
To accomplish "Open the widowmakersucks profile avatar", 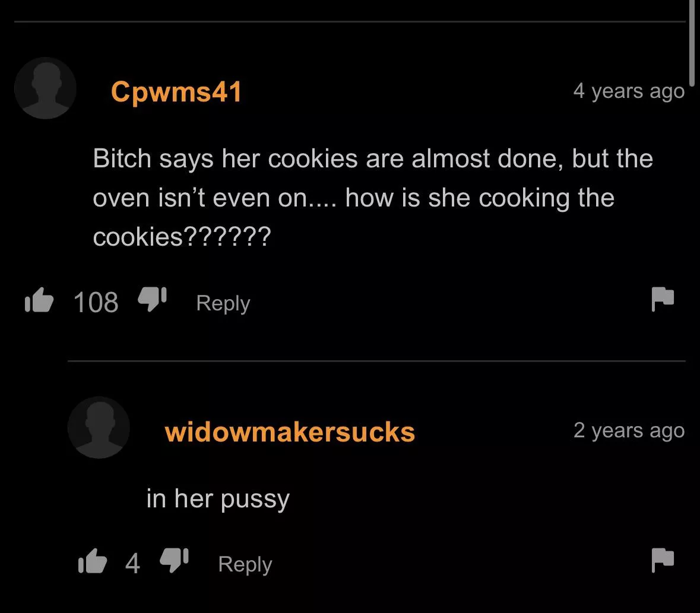I will click(99, 427).
